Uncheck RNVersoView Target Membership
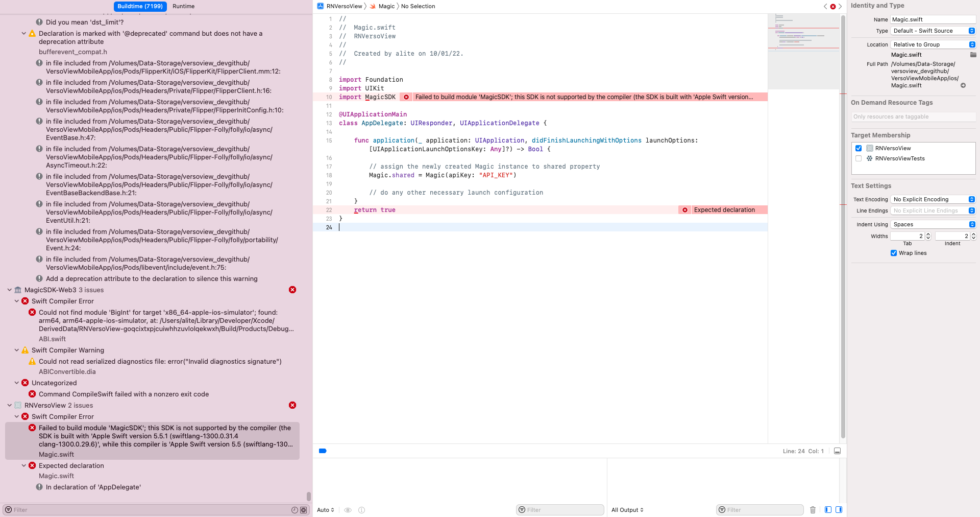Viewport: 980px width, 517px height. pyautogui.click(x=859, y=148)
